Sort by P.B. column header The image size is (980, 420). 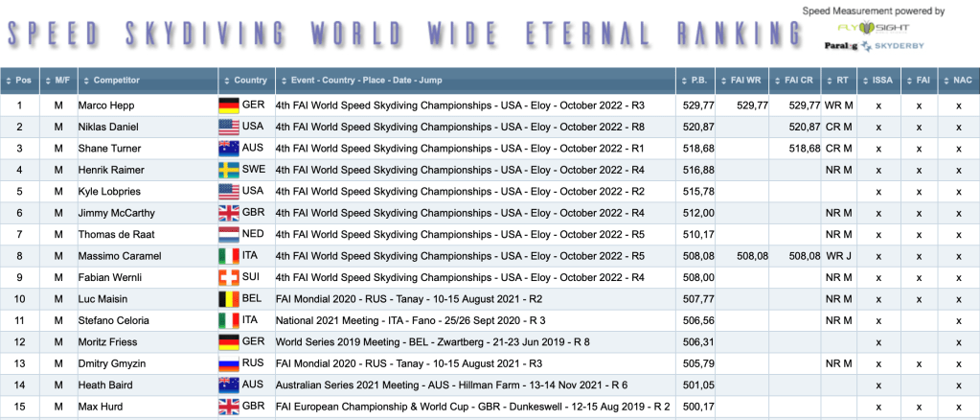coord(695,81)
